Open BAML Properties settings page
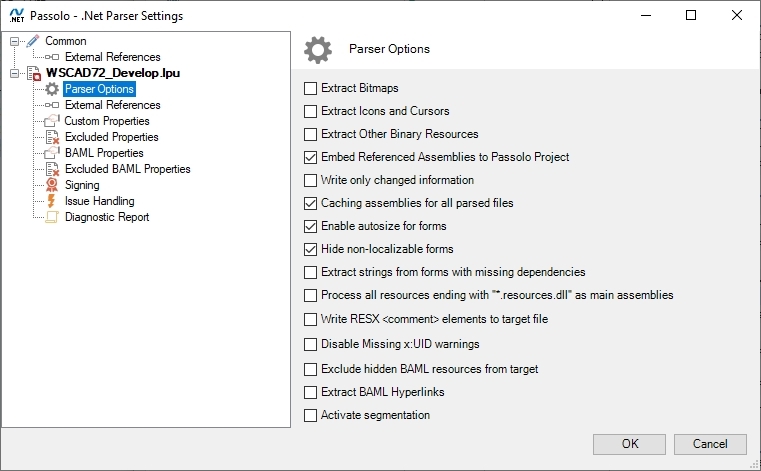The height and width of the screenshot is (471, 761). coord(104,153)
